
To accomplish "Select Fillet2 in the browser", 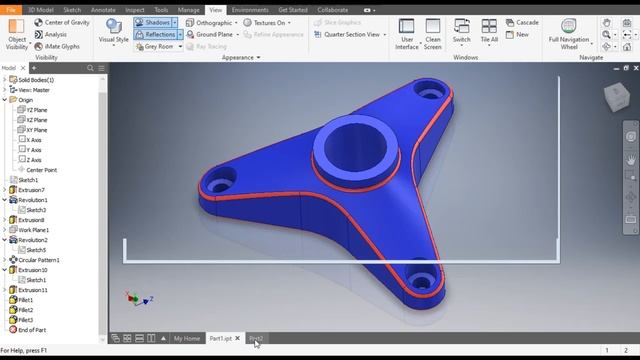I will [x=21, y=310].
